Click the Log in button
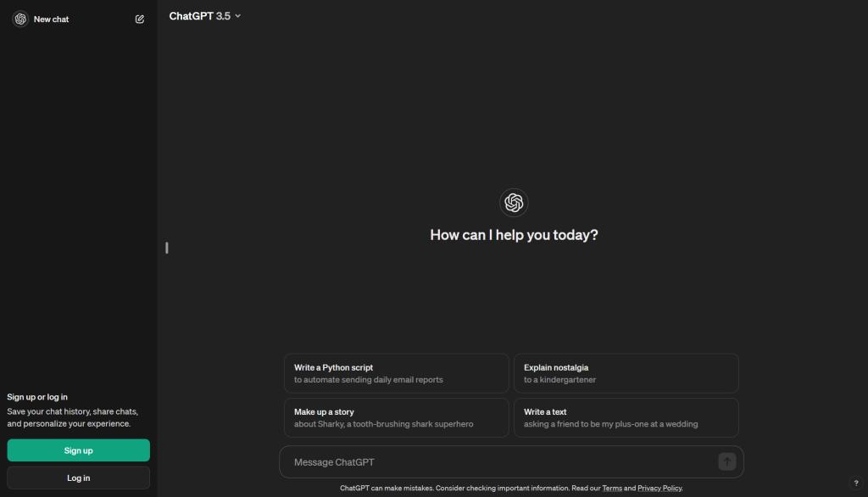 pyautogui.click(x=79, y=477)
